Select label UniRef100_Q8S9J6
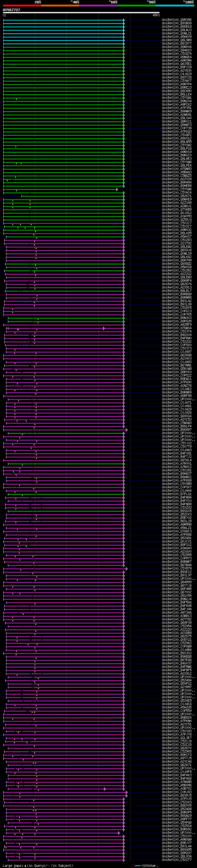197x868 pixels. coord(177,250)
